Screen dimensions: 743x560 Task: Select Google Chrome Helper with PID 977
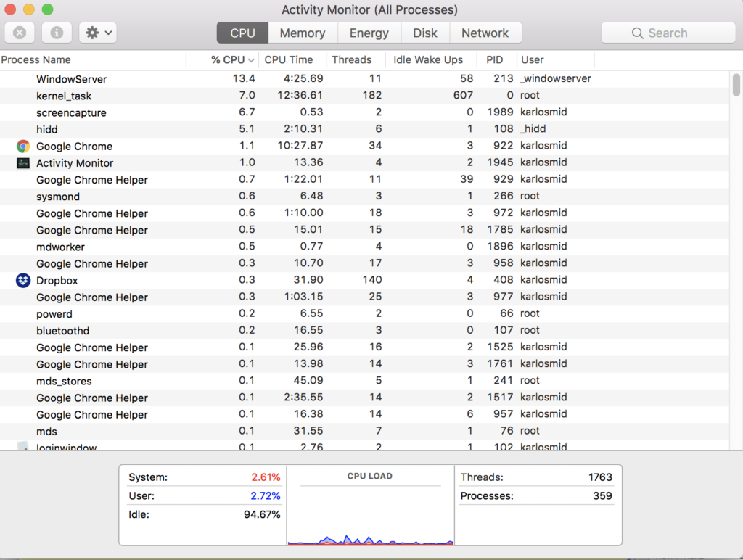[x=364, y=297]
